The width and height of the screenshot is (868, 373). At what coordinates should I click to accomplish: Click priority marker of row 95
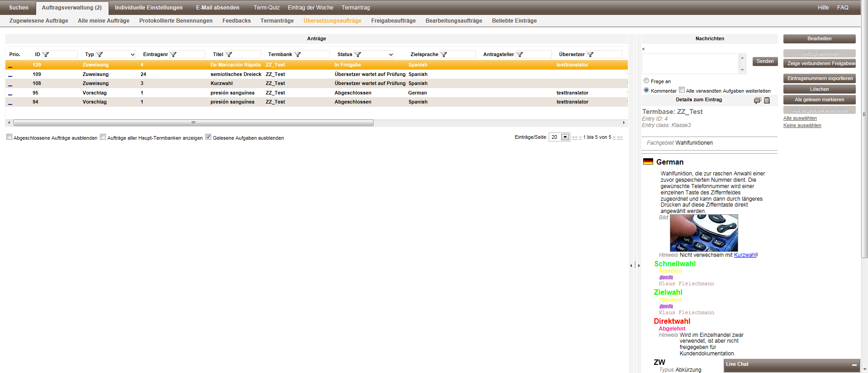click(x=10, y=94)
